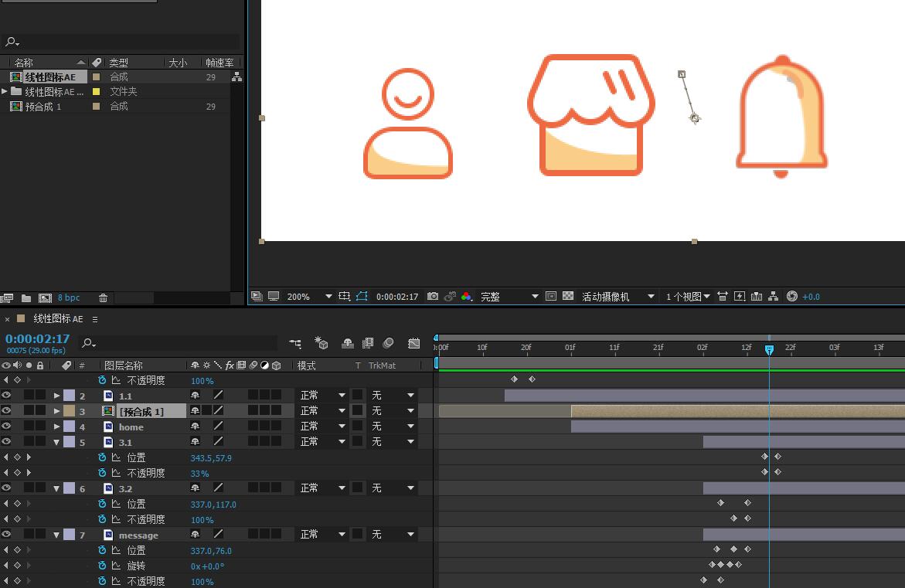Hide the home layer with eye icon
This screenshot has height=588, width=905.
tap(6, 427)
